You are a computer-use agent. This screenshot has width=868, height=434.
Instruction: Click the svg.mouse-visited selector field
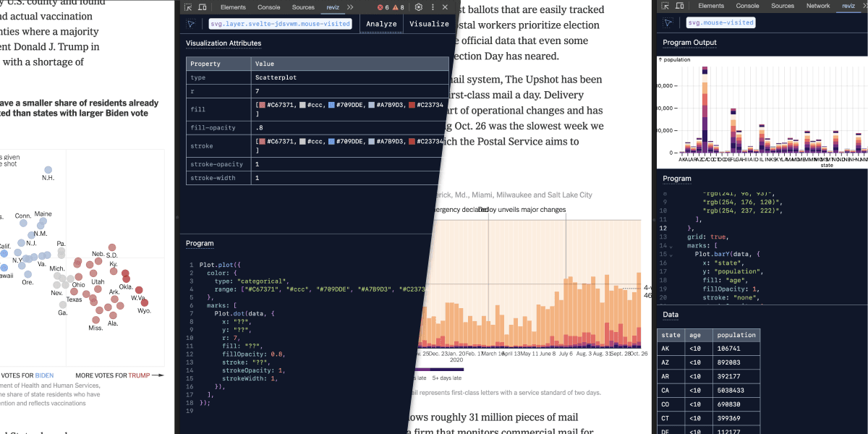(x=720, y=22)
